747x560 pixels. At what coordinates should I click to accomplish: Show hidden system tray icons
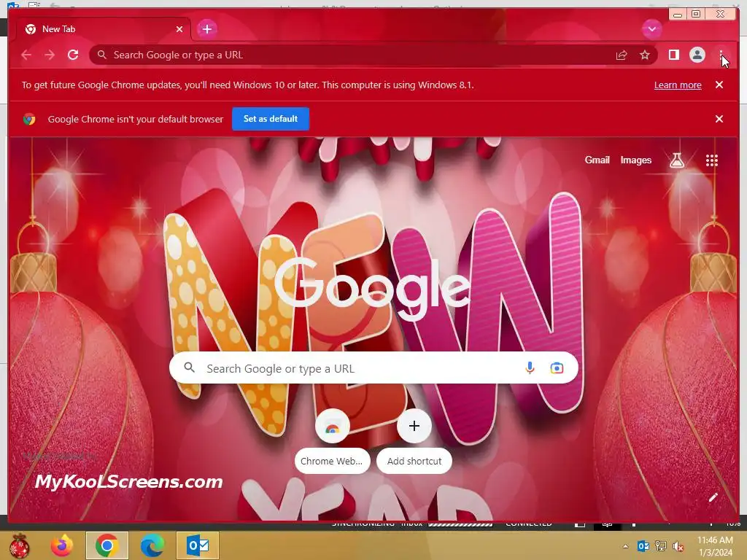click(625, 546)
